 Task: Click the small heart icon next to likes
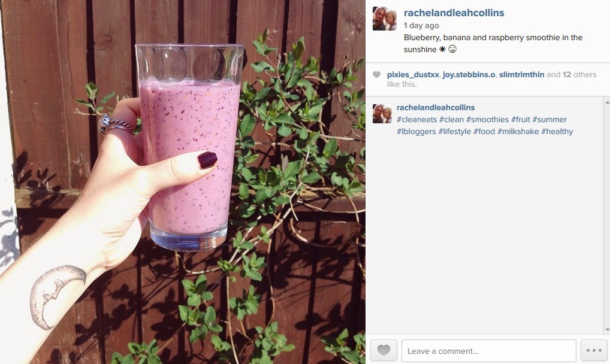pos(376,75)
